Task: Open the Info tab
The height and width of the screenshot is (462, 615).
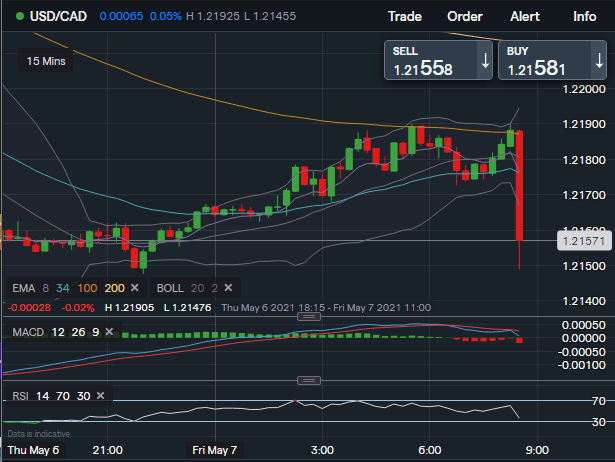Action: click(x=584, y=16)
